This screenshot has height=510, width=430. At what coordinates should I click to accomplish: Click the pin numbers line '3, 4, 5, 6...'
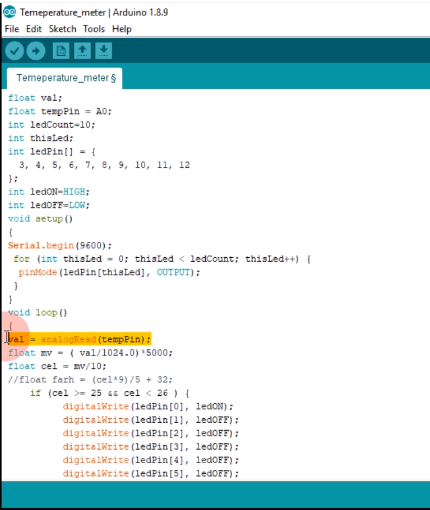click(x=104, y=165)
